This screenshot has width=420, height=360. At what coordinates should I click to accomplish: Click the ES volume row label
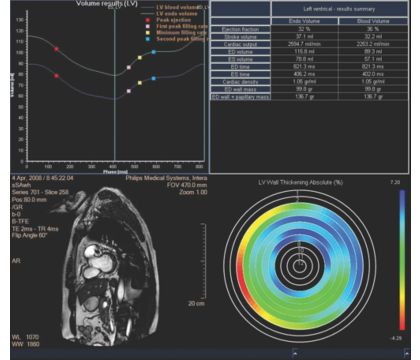[x=240, y=59]
